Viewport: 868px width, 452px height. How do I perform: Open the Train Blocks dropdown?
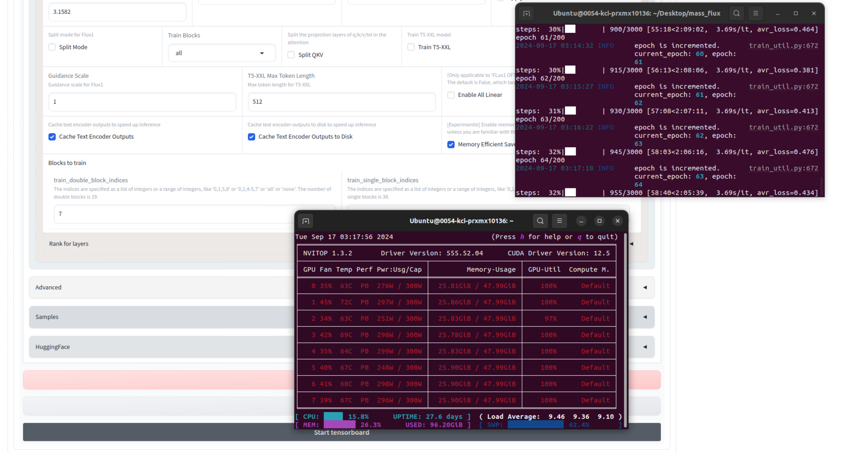point(221,53)
